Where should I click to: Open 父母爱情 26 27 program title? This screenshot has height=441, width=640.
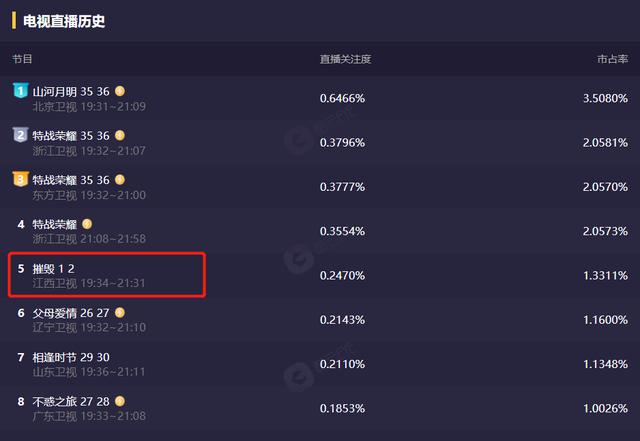pos(71,313)
